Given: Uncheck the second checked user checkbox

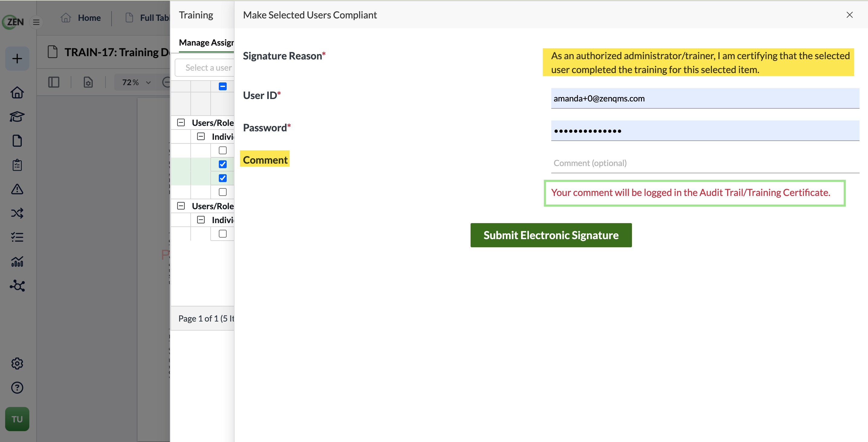Looking at the screenshot, I should [223, 178].
